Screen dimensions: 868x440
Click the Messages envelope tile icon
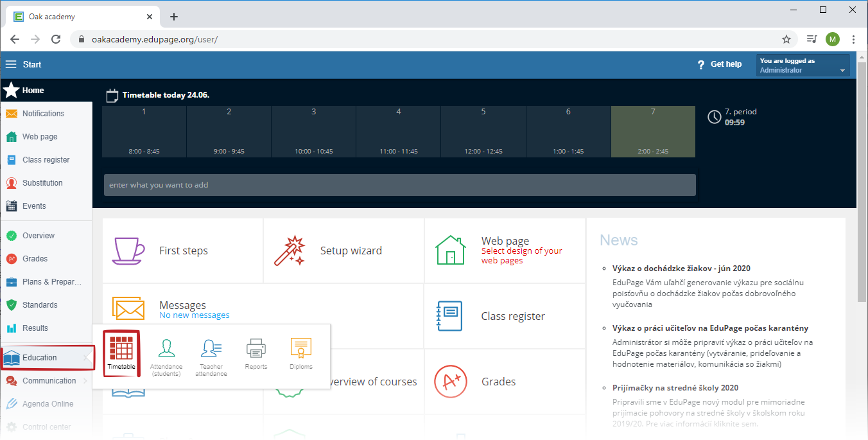[x=129, y=309]
